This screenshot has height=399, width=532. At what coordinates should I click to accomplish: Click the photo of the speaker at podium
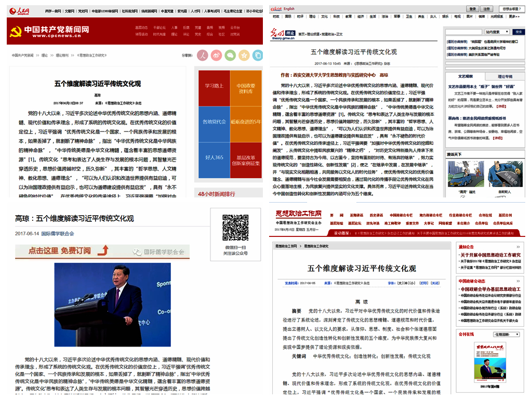click(x=112, y=304)
